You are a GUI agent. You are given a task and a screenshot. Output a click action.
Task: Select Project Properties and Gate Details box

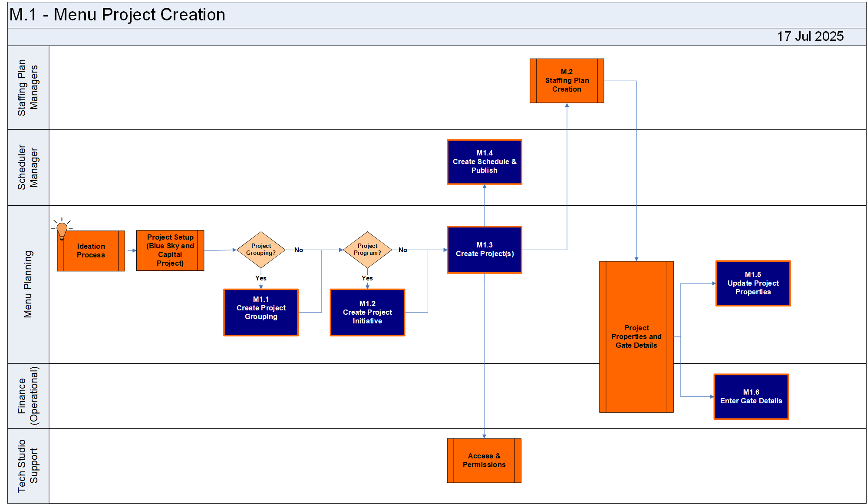click(636, 336)
